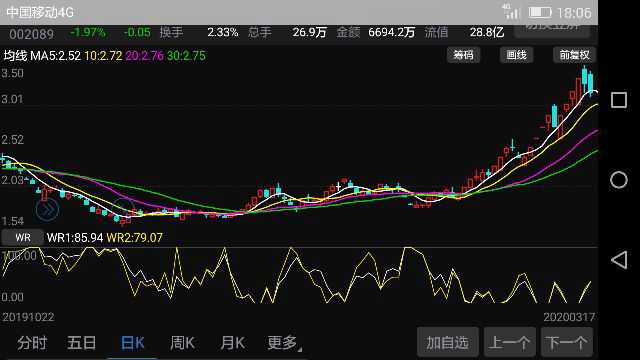Tap the Android back triangle icon
The height and width of the screenshot is (360, 640).
(619, 260)
